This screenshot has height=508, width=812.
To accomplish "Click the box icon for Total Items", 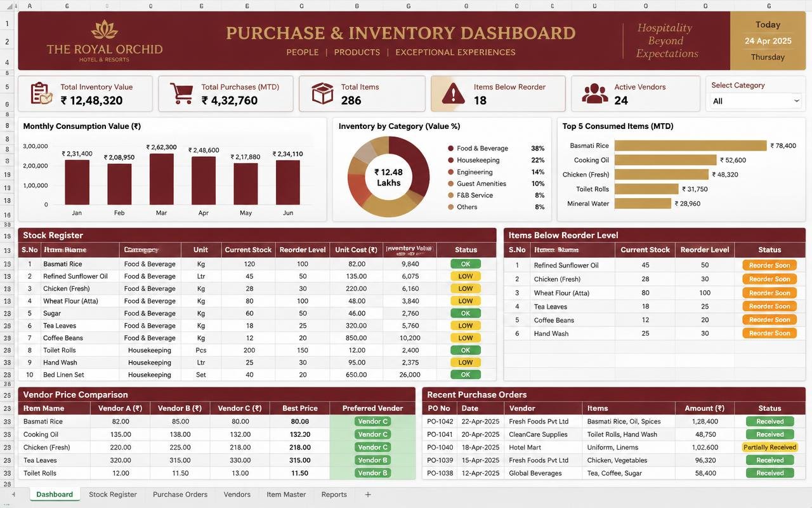I will (322, 93).
